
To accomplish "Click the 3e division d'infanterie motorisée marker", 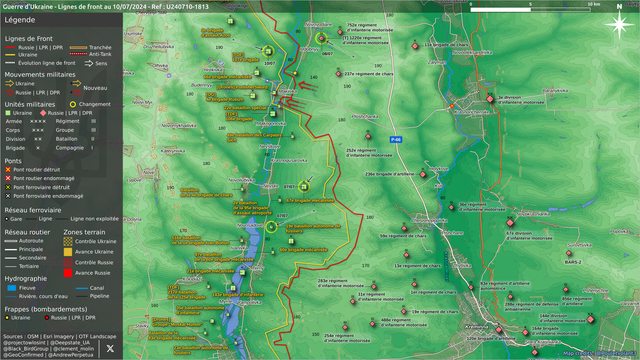I will [x=490, y=99].
